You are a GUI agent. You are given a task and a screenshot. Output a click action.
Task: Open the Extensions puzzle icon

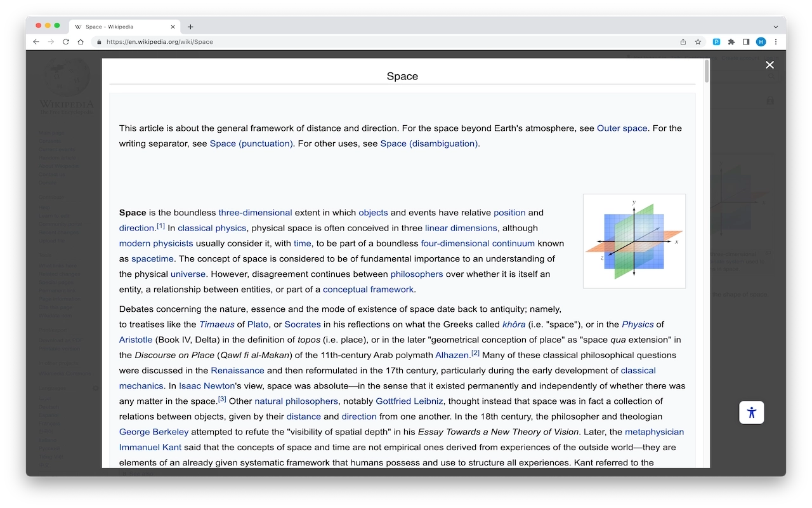[731, 42]
